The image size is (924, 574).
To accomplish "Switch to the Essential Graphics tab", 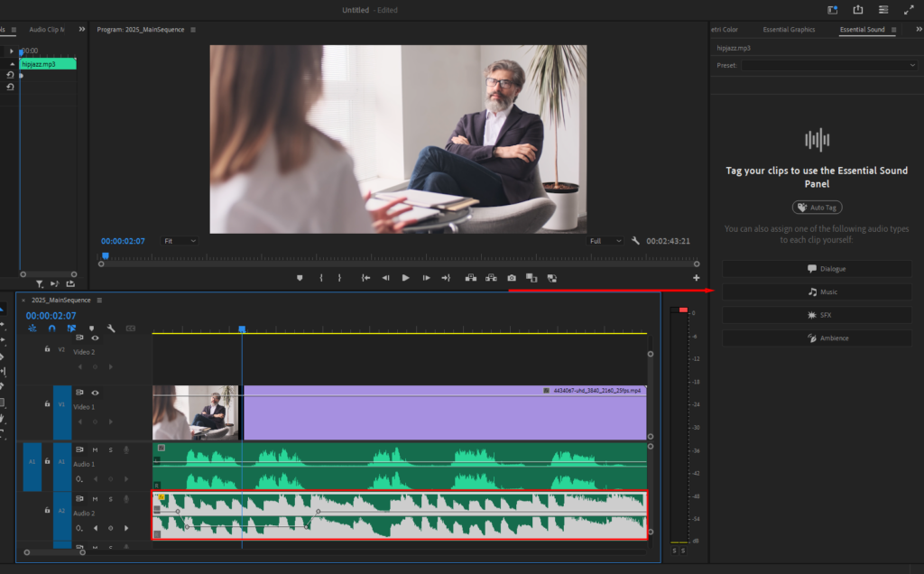I will coord(789,30).
